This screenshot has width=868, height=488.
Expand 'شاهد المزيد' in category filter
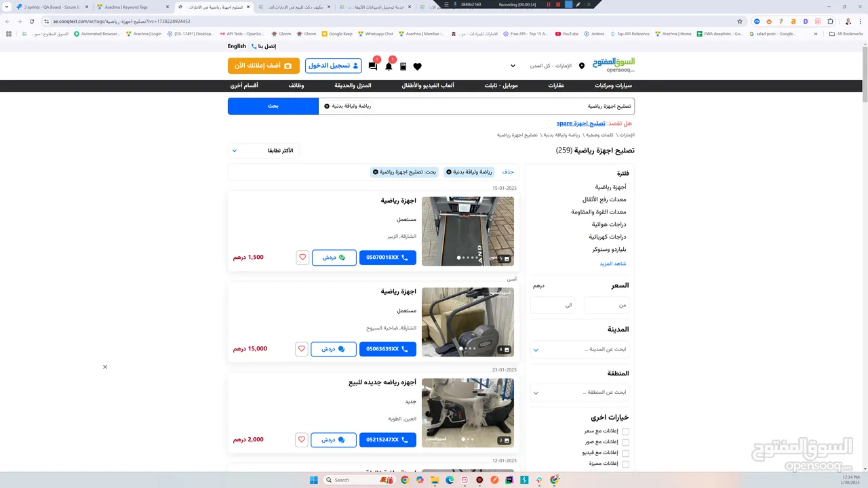[612, 264]
